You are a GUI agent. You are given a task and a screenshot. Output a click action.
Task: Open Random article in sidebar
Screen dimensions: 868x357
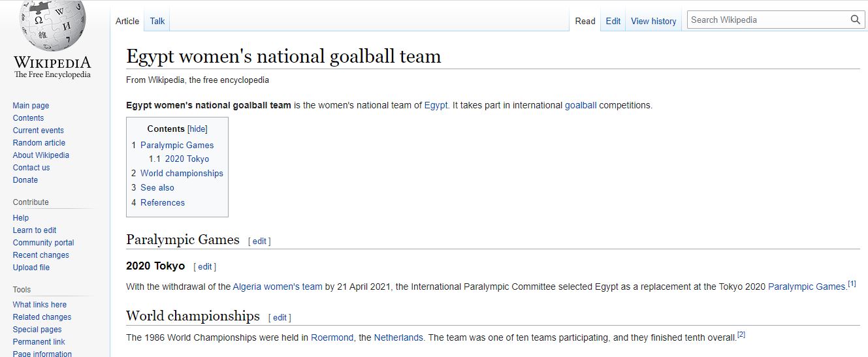point(39,142)
